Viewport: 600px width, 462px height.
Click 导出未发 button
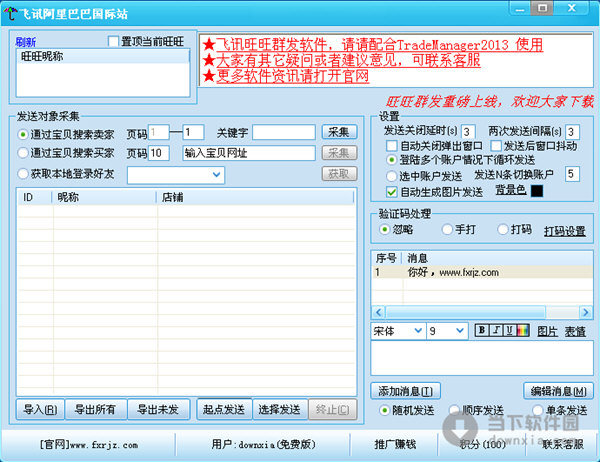click(x=158, y=410)
